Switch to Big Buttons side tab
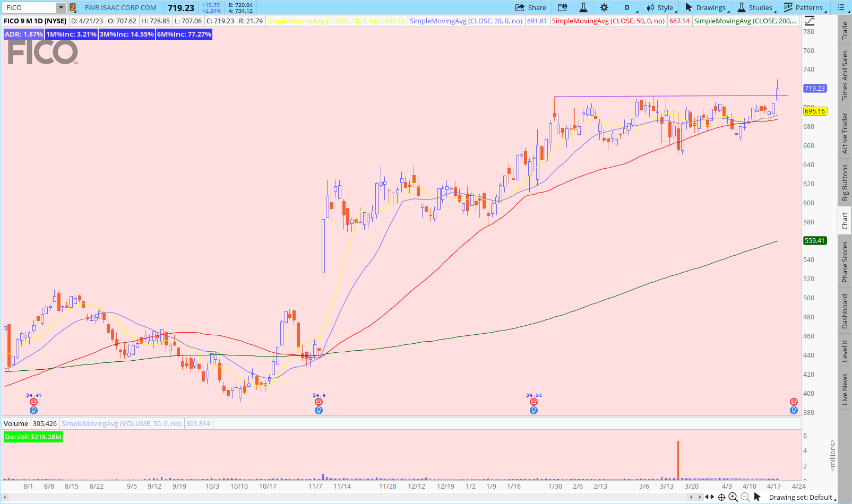The image size is (852, 504). pyautogui.click(x=845, y=183)
